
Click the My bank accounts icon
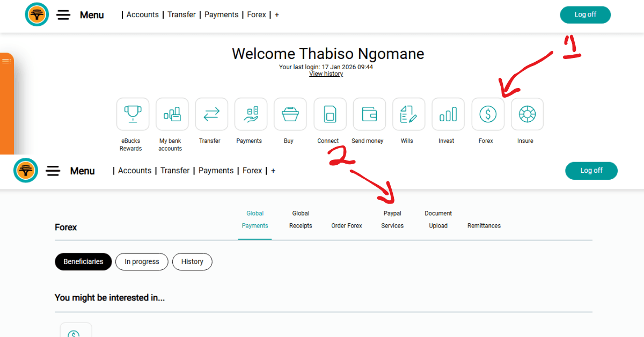[x=172, y=114]
